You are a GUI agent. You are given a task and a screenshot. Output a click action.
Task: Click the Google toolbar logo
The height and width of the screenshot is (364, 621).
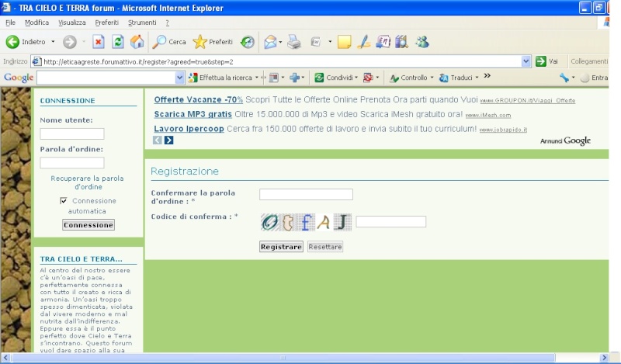pos(19,78)
